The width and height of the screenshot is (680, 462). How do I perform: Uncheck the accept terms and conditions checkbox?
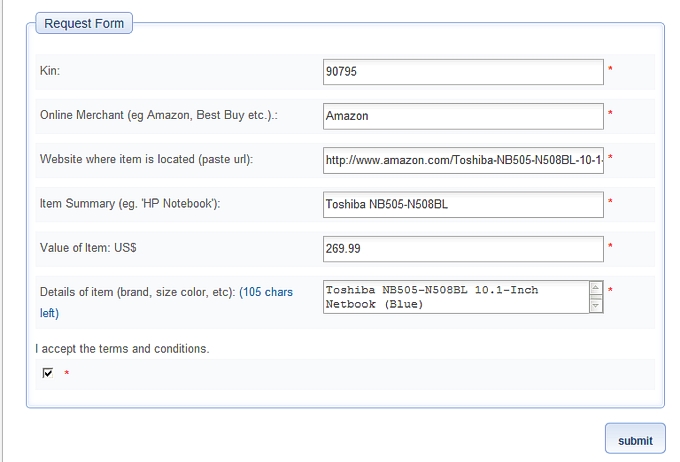tap(48, 373)
